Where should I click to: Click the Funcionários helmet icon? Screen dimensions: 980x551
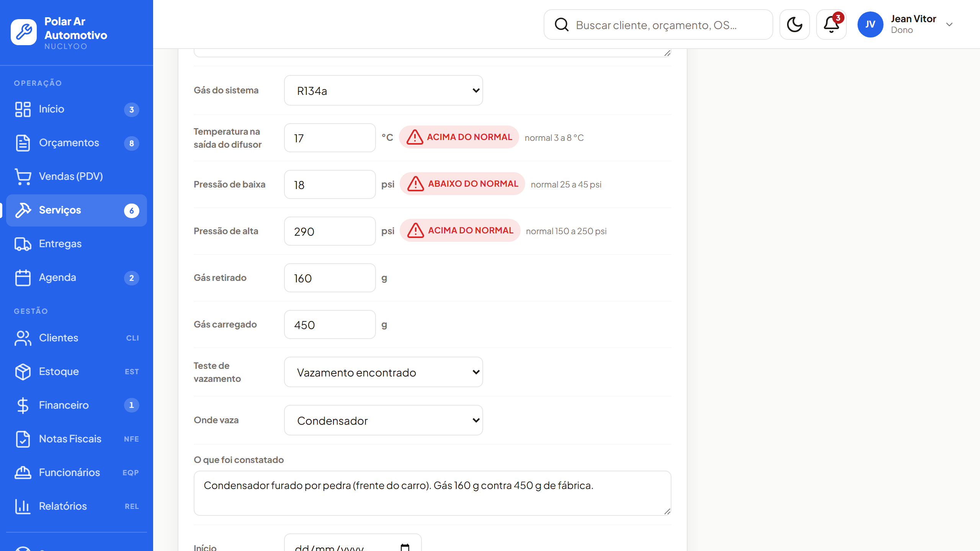pos(23,473)
